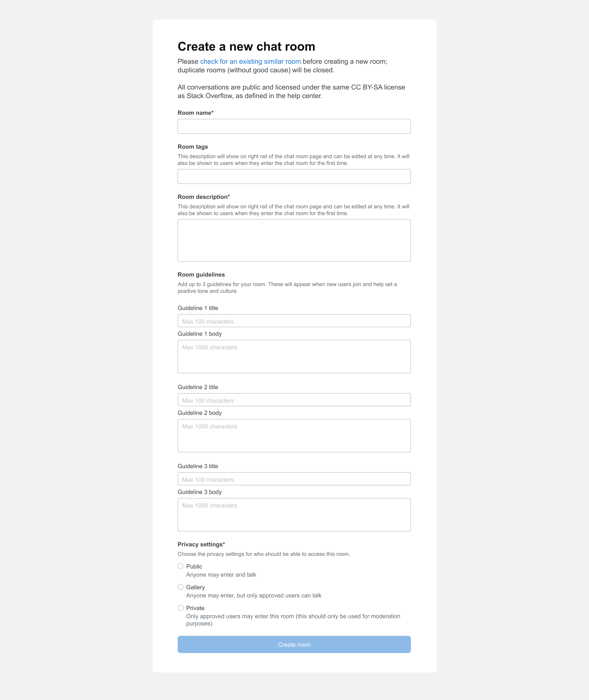Open the existing similar room link
Image resolution: width=589 pixels, height=700 pixels.
(x=250, y=61)
